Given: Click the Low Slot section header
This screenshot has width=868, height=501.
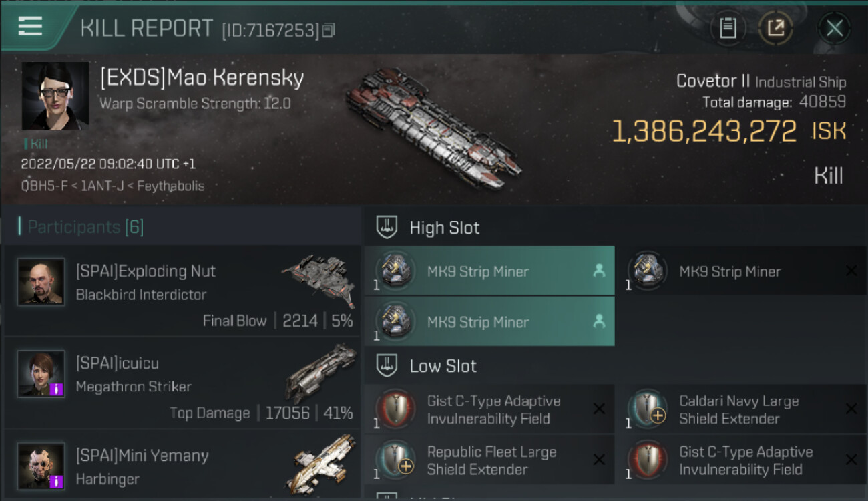Looking at the screenshot, I should (x=443, y=366).
